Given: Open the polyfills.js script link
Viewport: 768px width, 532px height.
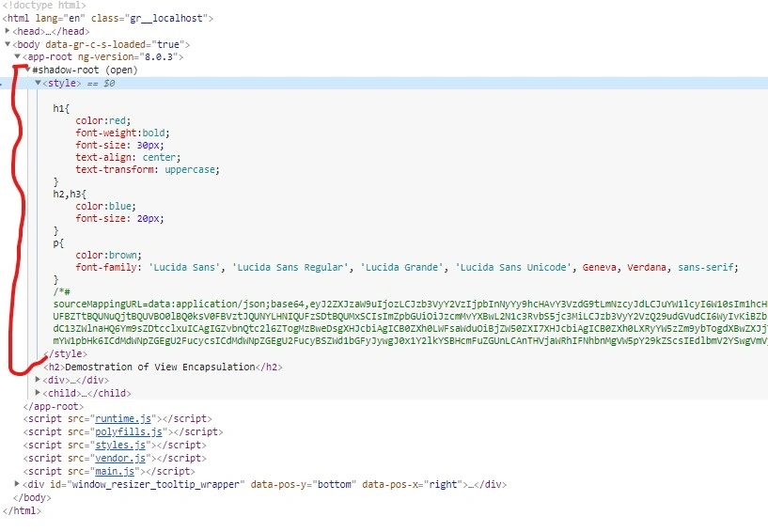Looking at the screenshot, I should 129,432.
